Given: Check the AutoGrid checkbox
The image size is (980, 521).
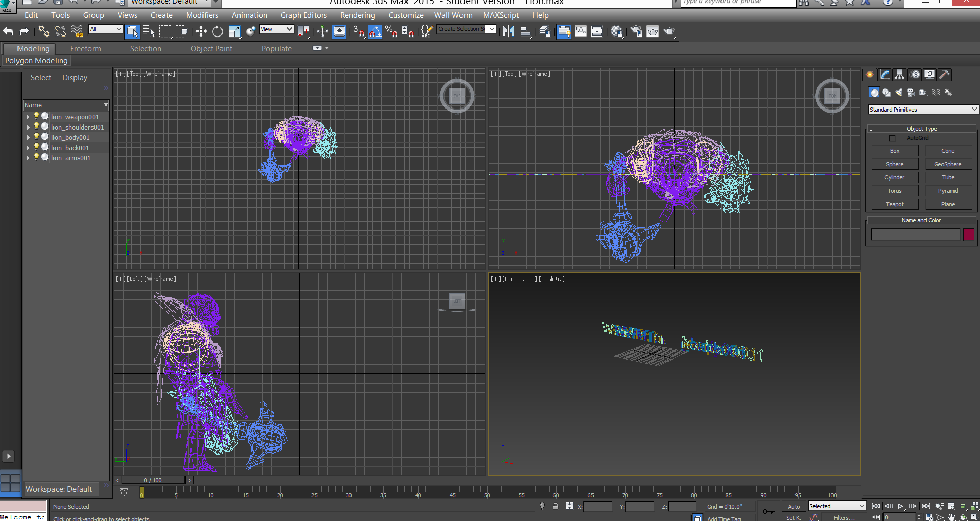Looking at the screenshot, I should [x=892, y=138].
